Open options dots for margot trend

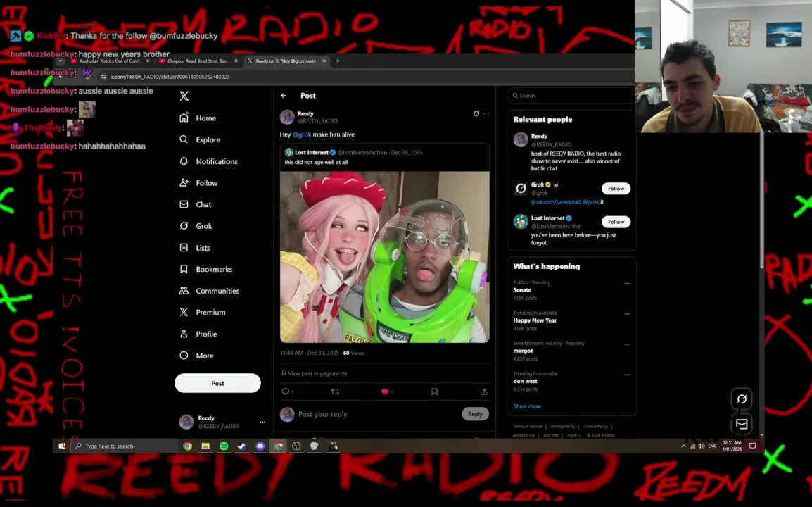point(627,344)
